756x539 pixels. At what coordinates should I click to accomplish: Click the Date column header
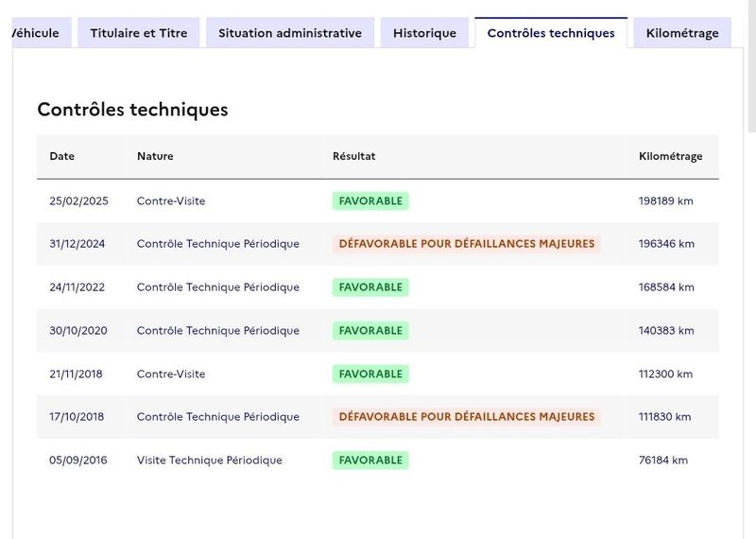click(x=61, y=156)
